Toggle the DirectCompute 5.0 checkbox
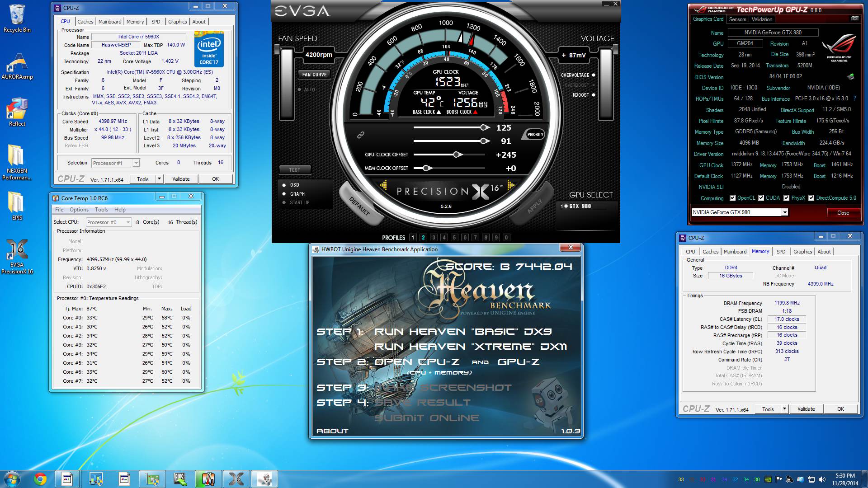868x488 pixels. click(x=811, y=198)
